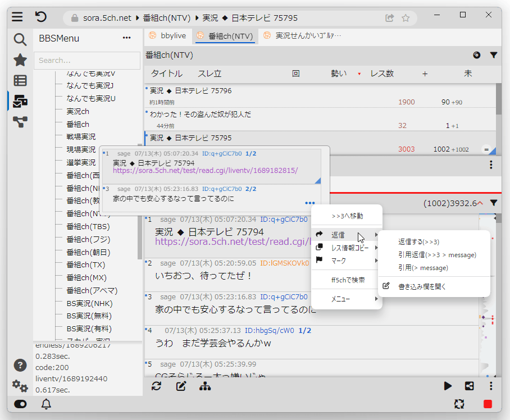Expand the メニュー submenu
The image size is (510, 420).
click(347, 299)
